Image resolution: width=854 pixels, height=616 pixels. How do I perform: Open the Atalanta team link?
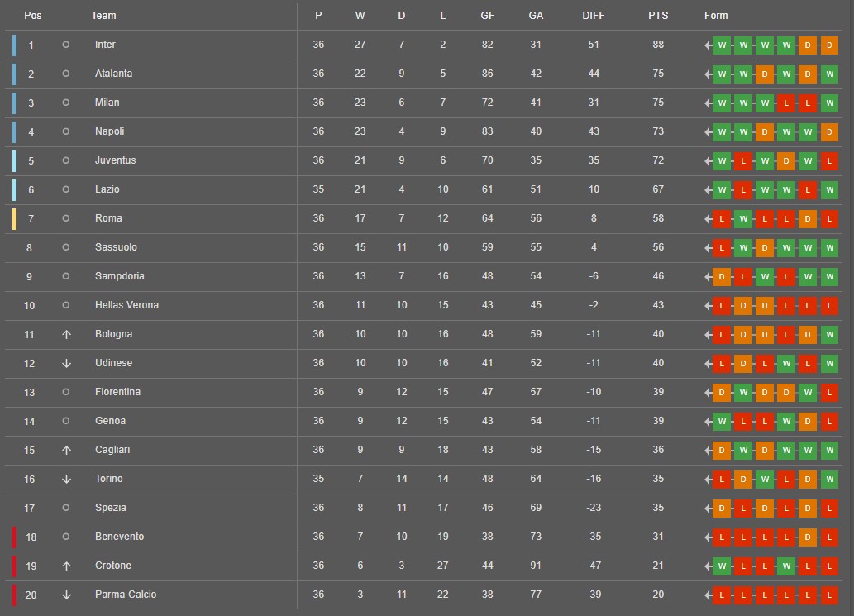(114, 74)
